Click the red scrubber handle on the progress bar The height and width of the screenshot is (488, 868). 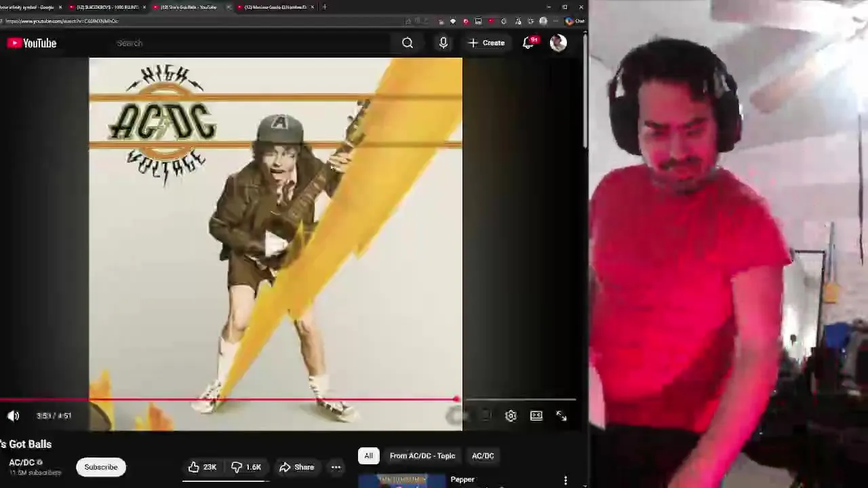pos(457,400)
